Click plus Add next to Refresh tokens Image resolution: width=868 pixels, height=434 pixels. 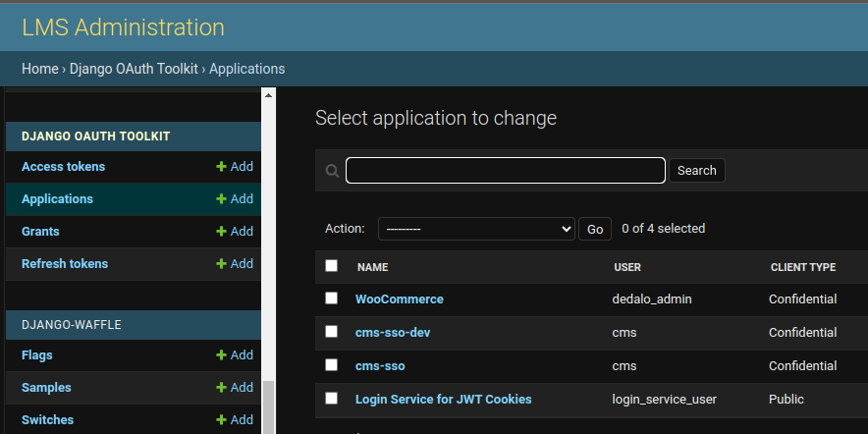[235, 263]
